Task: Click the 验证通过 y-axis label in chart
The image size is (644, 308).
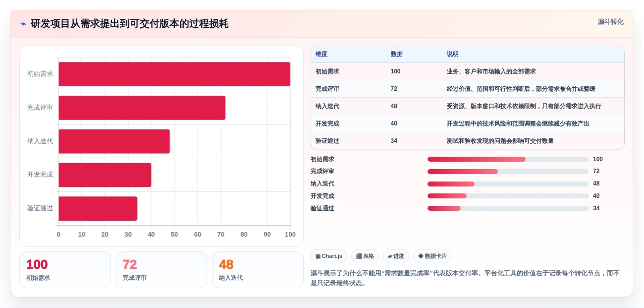Action: pos(40,208)
